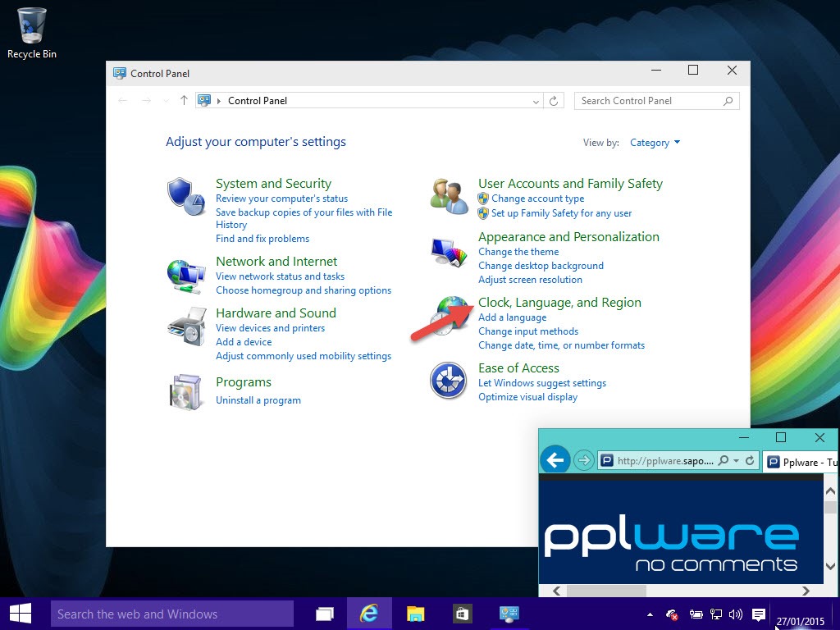Open the System and Security shield icon
Image resolution: width=840 pixels, height=630 pixels.
coord(186,197)
